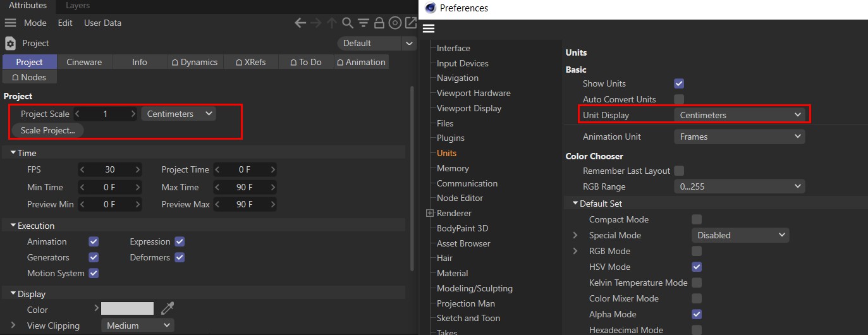
Task: Click the Project Time value field
Action: 245,169
